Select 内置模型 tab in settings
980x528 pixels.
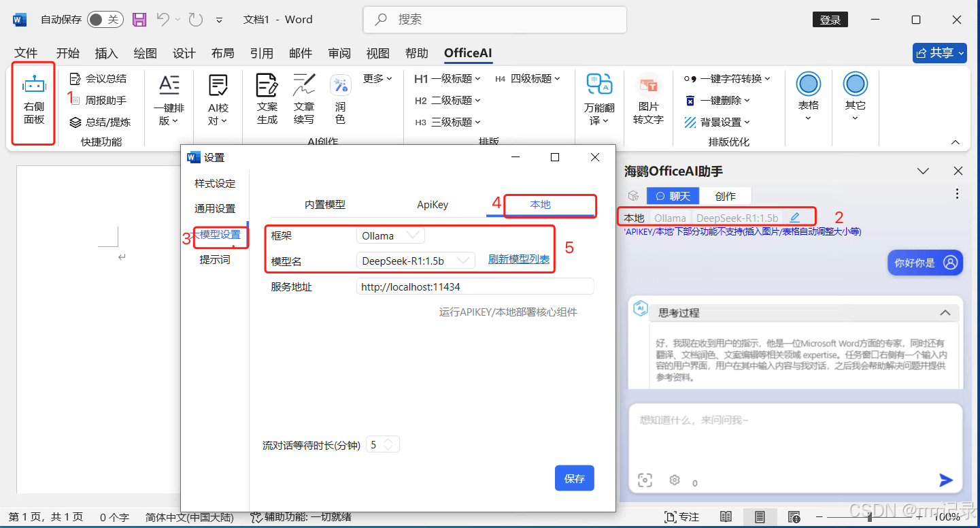point(325,205)
